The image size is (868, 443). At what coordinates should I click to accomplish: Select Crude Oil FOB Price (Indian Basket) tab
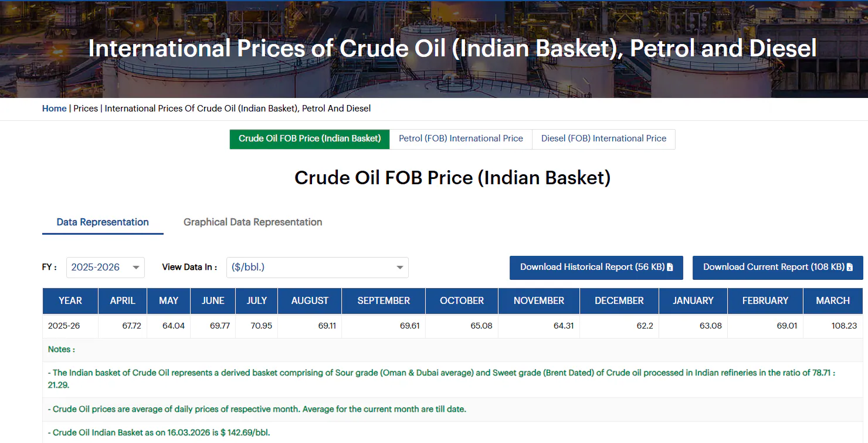point(310,139)
